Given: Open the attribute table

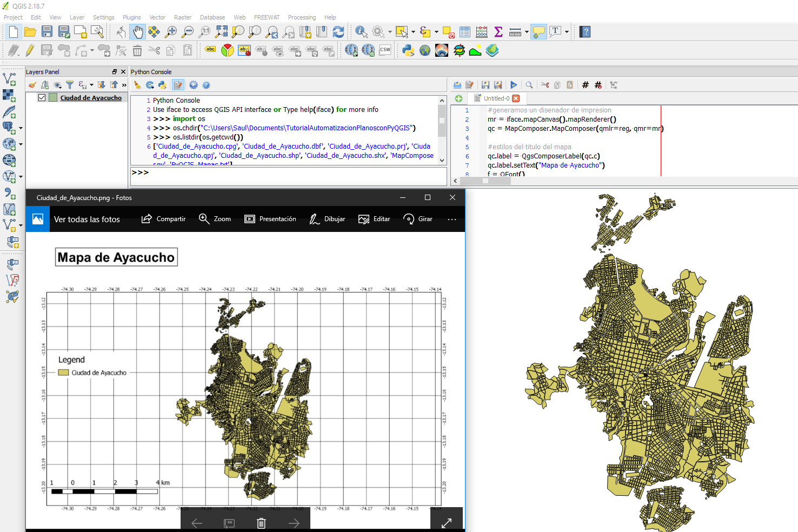Looking at the screenshot, I should click(x=465, y=32).
